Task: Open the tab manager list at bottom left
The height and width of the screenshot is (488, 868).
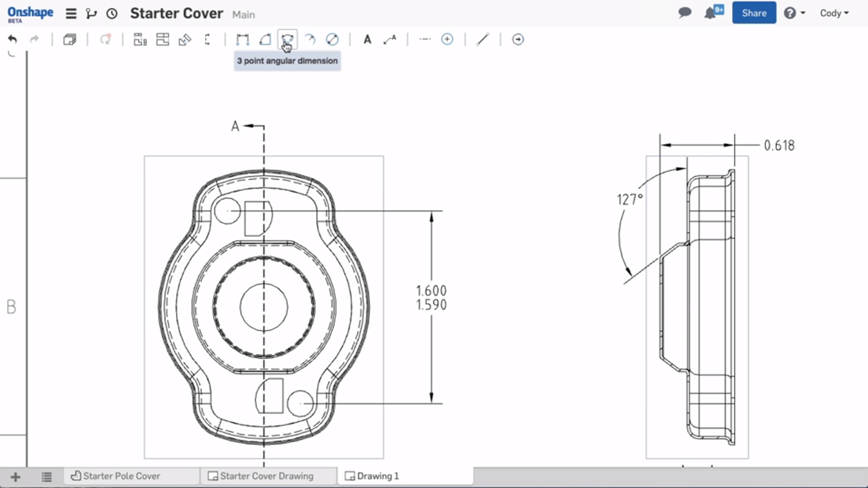Action: pos(46,476)
